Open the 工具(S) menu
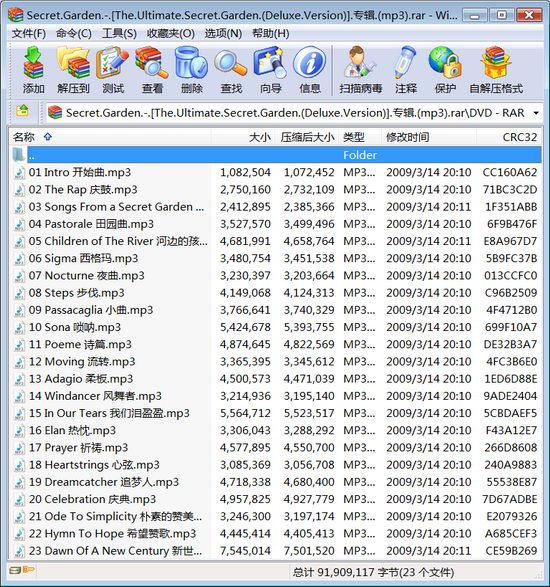 pos(119,34)
